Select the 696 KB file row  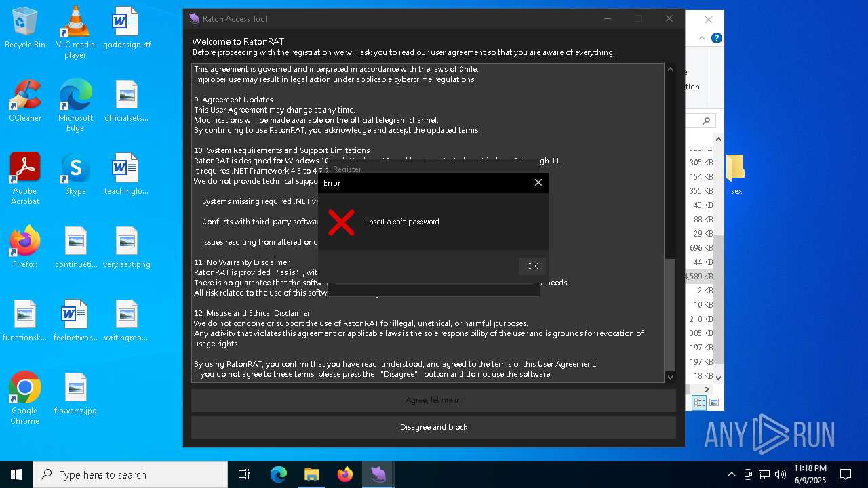click(x=699, y=247)
